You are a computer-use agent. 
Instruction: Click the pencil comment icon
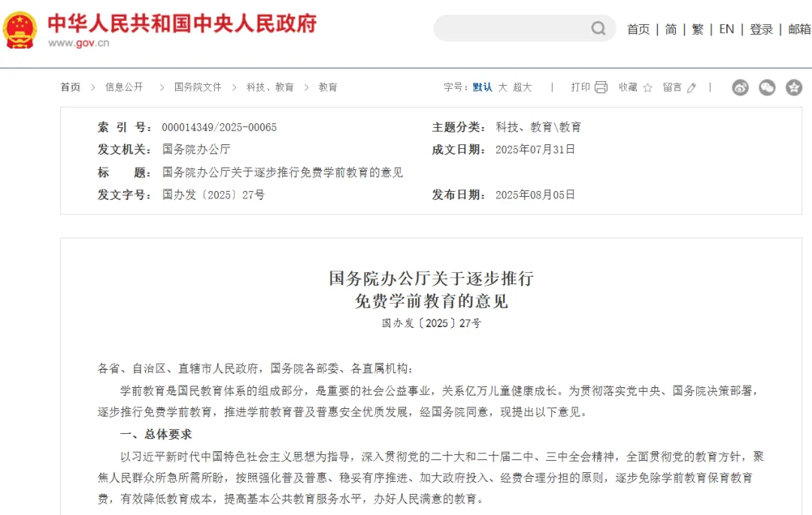click(692, 87)
